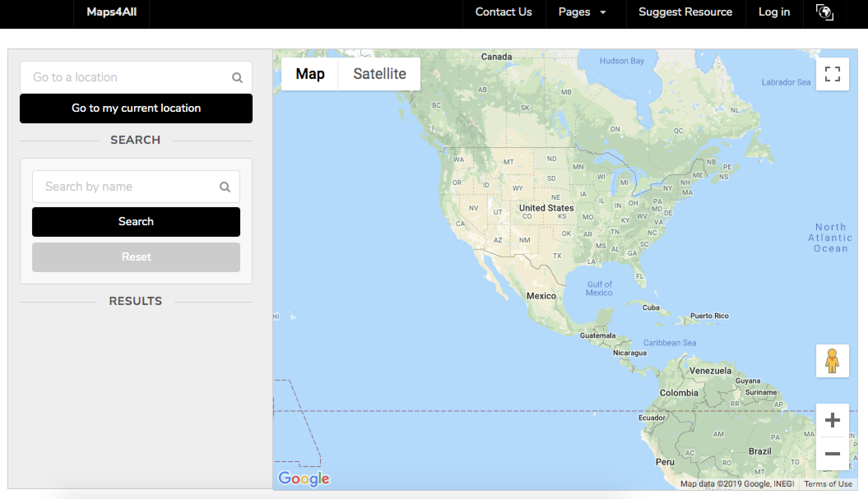Expand the Pages dropdown menu

click(x=574, y=12)
